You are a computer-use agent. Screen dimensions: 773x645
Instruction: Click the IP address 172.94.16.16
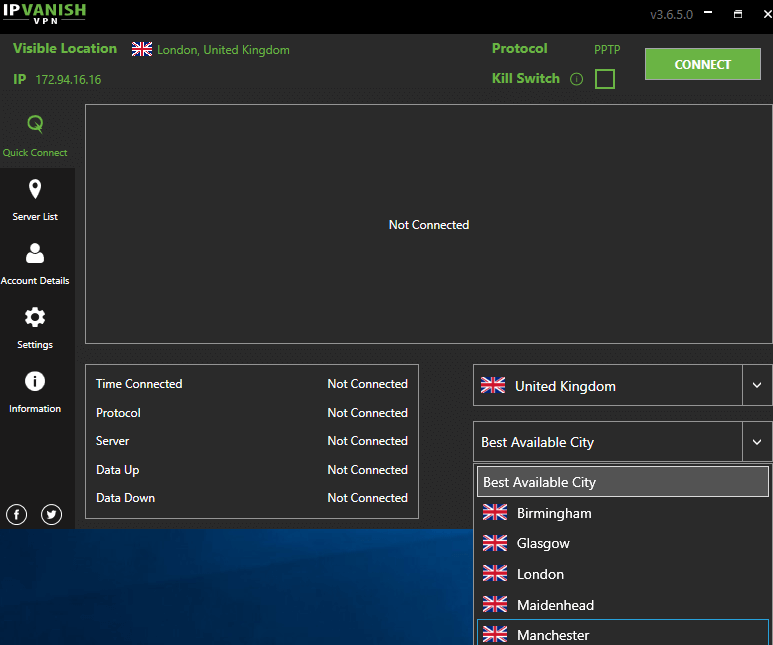[x=68, y=79]
